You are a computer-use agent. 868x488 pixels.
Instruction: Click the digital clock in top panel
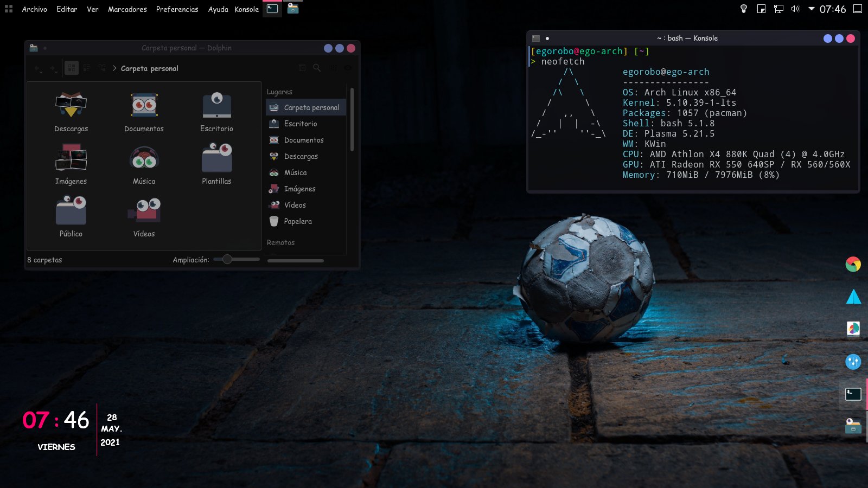point(832,9)
